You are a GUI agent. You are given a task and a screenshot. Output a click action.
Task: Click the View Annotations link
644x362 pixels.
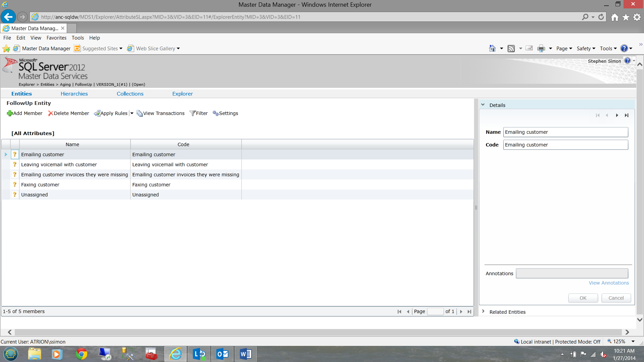[609, 283]
